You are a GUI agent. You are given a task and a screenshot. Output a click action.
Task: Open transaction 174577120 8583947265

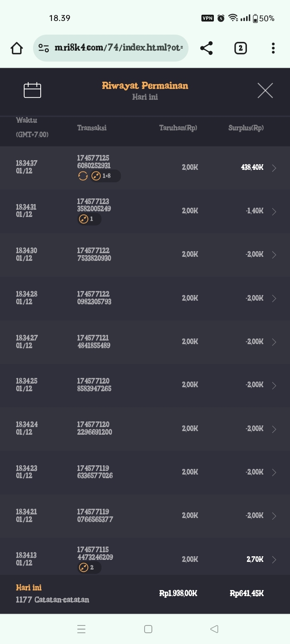click(x=94, y=385)
